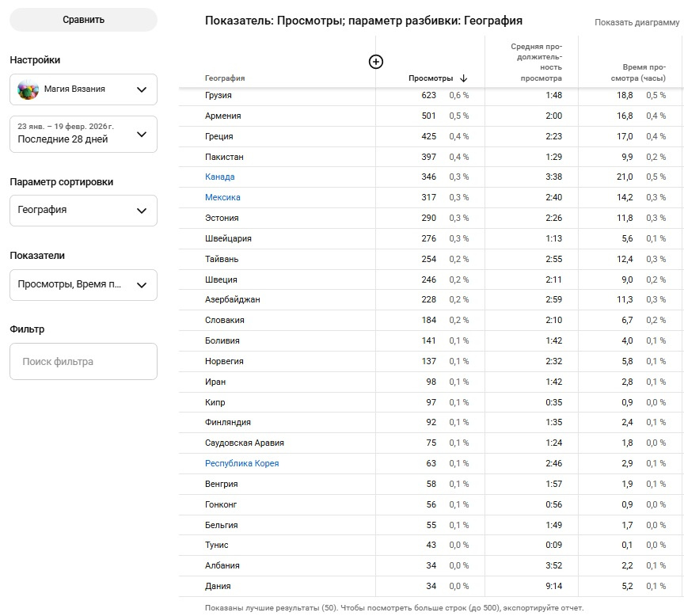Open the Мексика country link
The width and height of the screenshot is (684, 616).
[222, 198]
